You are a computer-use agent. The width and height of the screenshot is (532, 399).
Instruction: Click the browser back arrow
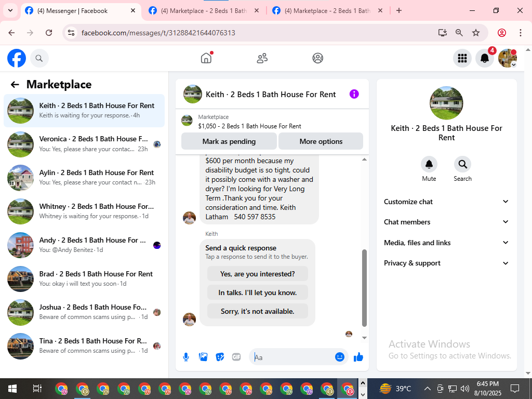[11, 33]
